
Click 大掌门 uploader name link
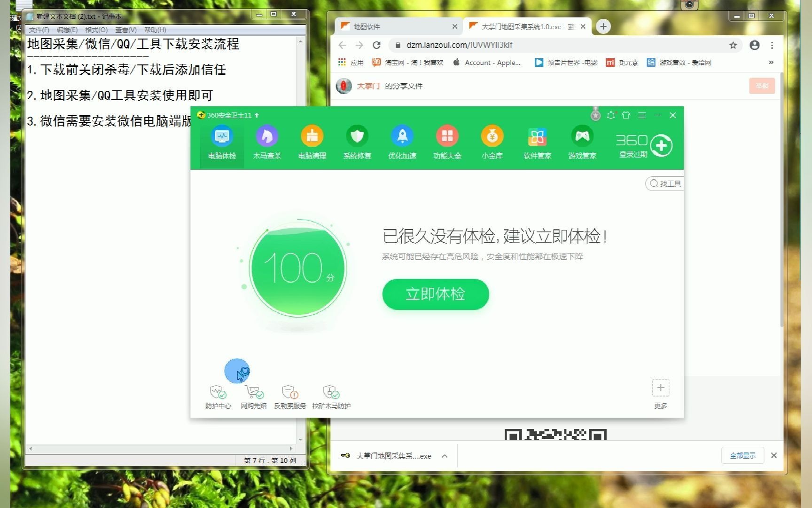[x=368, y=86]
